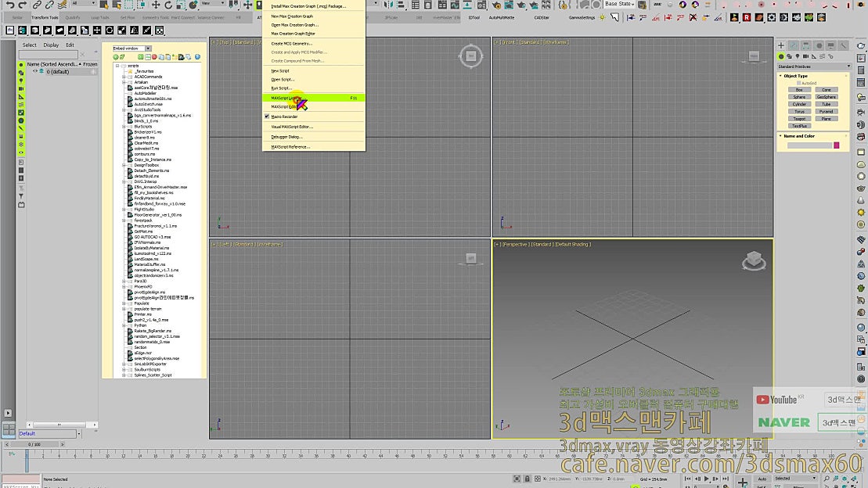Select the Helpers category icon

pyautogui.click(x=812, y=56)
